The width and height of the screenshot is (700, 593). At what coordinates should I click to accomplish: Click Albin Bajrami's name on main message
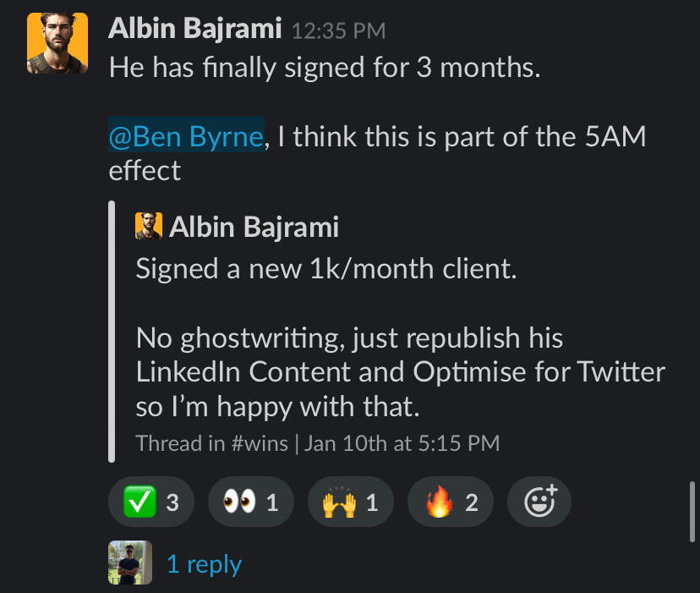click(195, 30)
